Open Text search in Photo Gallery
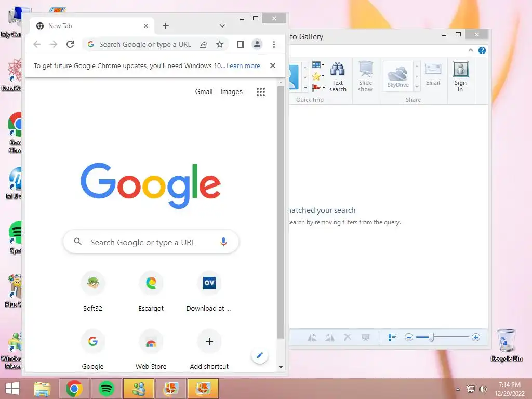Viewport: 532px width, 399px height. [x=338, y=77]
